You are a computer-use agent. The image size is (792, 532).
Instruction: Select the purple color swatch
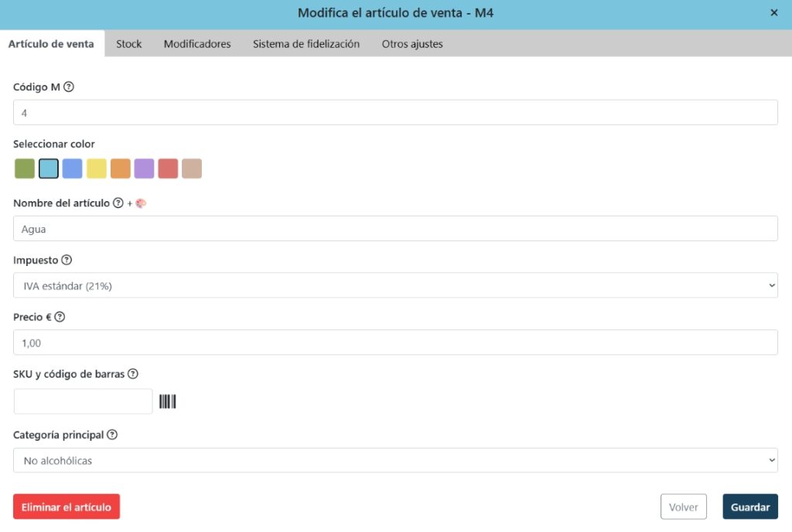[144, 168]
